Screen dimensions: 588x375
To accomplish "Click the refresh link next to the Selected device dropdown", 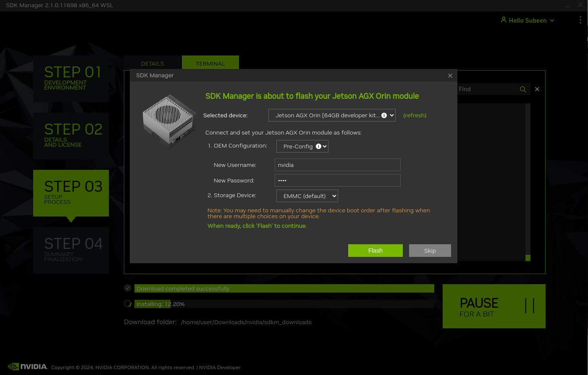I will pos(415,115).
